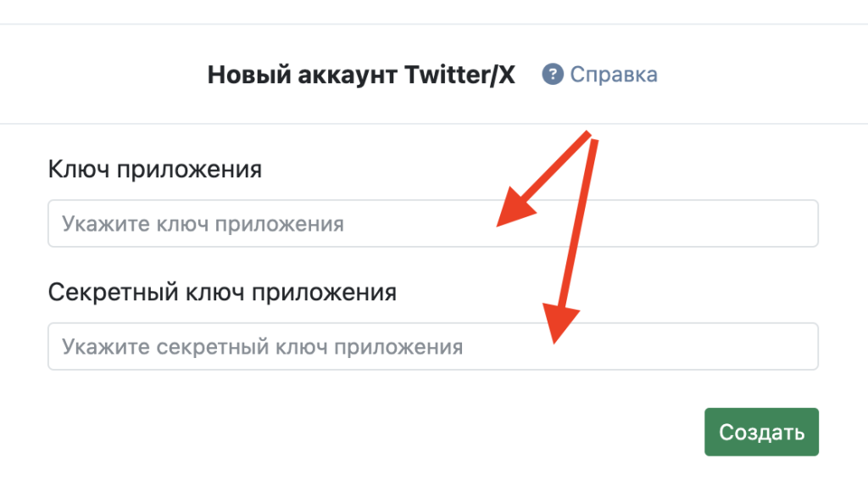This screenshot has width=868, height=481.
Task: Click the empty right end of secret key field
Action: coord(763,347)
